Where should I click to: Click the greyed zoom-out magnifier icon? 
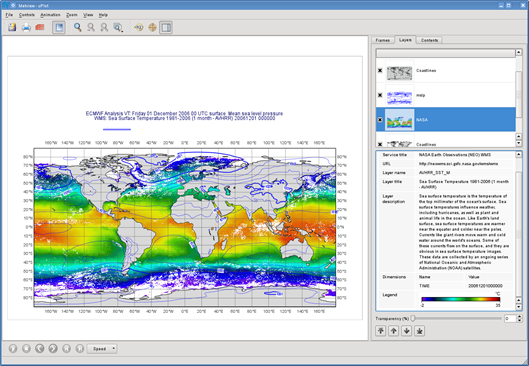pos(91,27)
